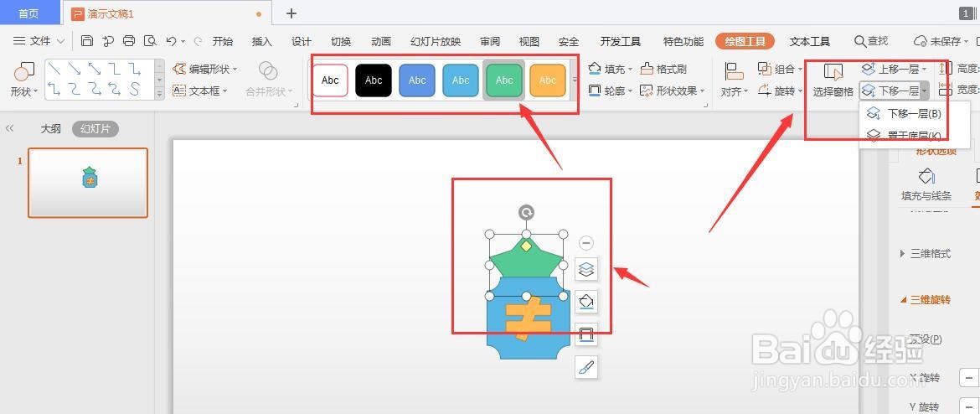Image resolution: width=980 pixels, height=414 pixels.
Task: Choose 下移一层(B) from dropdown menu
Action: click(915, 114)
